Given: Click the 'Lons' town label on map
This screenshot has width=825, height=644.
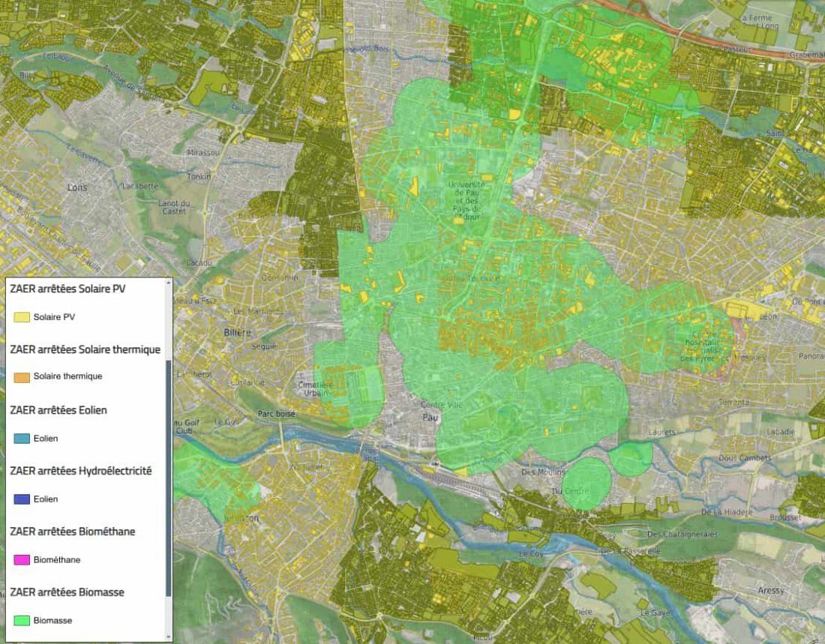Looking at the screenshot, I should pyautogui.click(x=77, y=187).
